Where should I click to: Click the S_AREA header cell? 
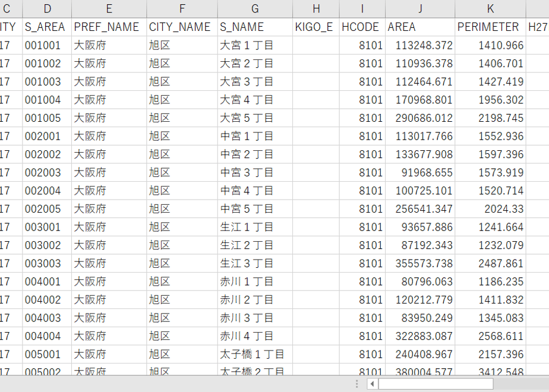[47, 27]
